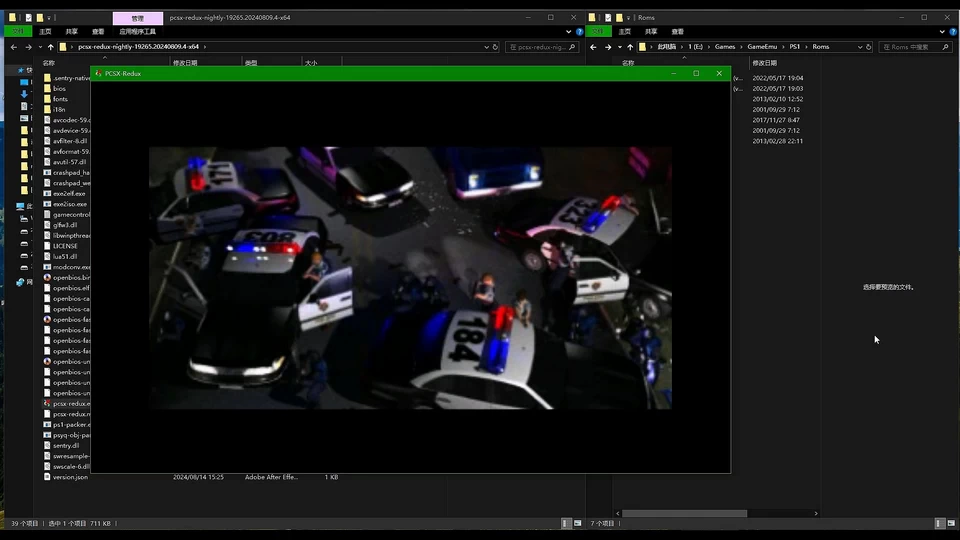Sort by 类型 column in pcsx-redux window
This screenshot has width=960, height=540.
pyautogui.click(x=251, y=63)
